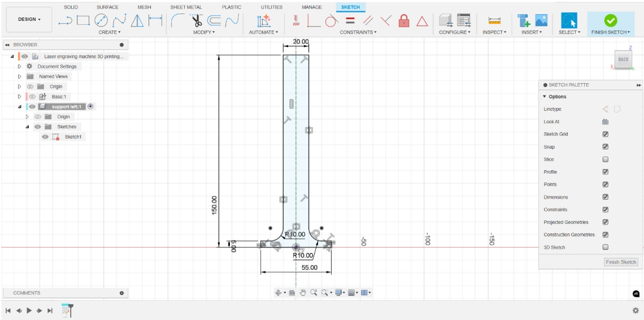Click the sketch feature in timeline

pos(66,310)
